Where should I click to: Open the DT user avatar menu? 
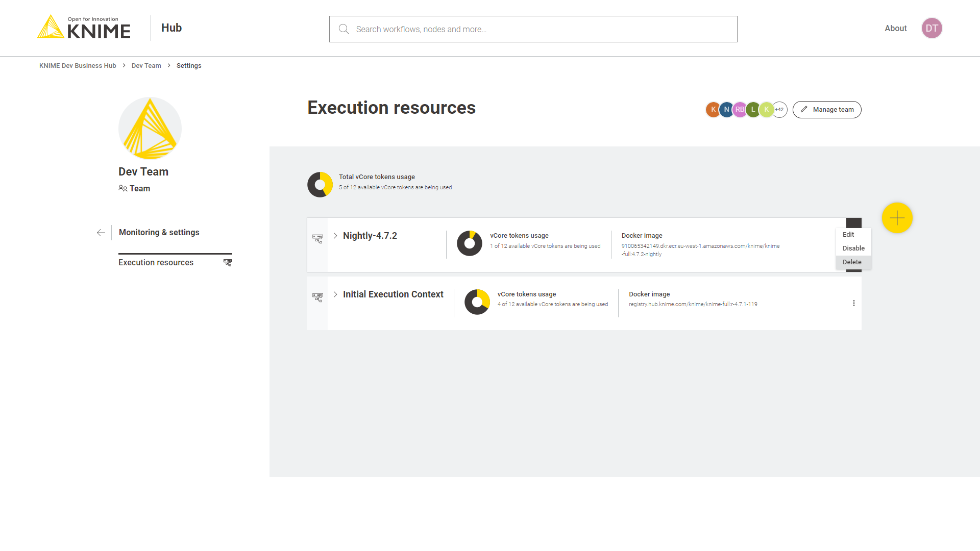(x=932, y=28)
